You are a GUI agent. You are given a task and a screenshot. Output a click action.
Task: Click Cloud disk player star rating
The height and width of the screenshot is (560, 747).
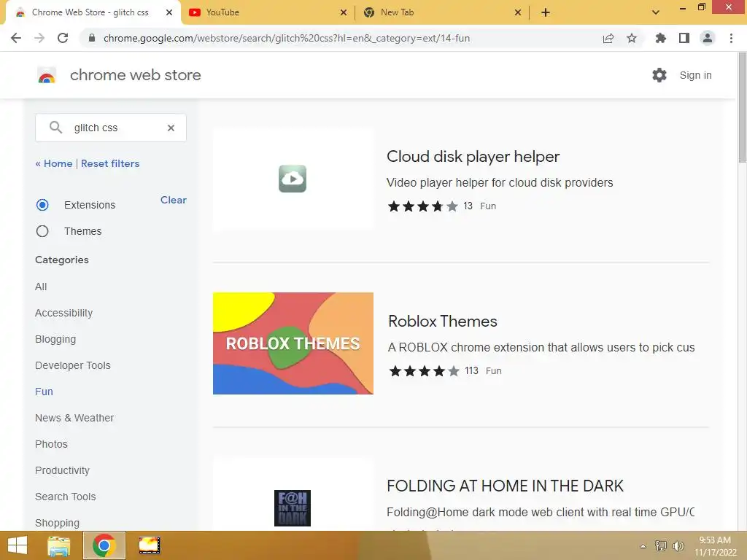click(423, 206)
